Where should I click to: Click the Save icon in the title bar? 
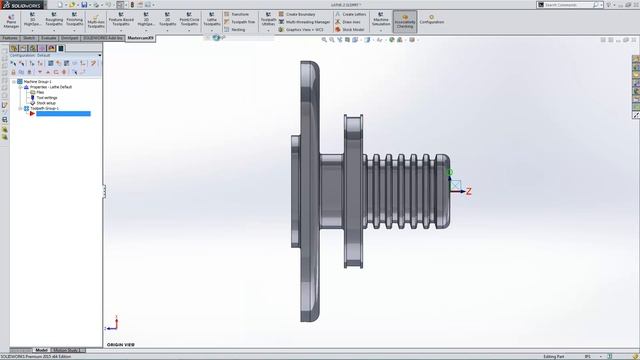click(84, 5)
